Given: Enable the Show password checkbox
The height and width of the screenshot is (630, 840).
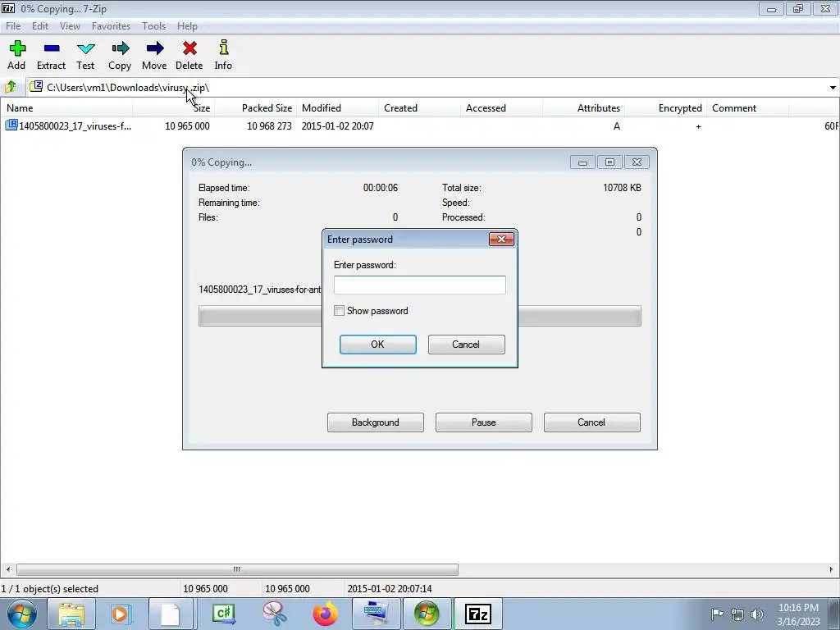Looking at the screenshot, I should [339, 311].
